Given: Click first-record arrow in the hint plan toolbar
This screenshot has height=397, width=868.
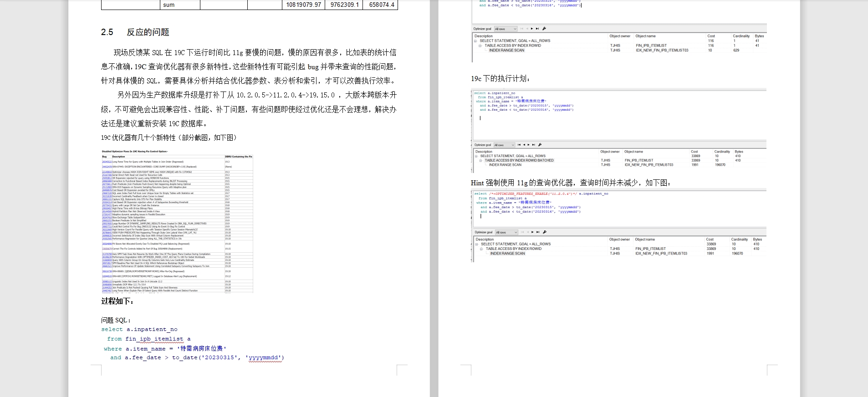Looking at the screenshot, I should pyautogui.click(x=522, y=232).
